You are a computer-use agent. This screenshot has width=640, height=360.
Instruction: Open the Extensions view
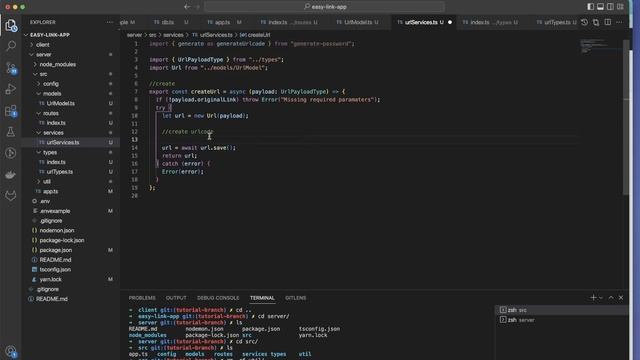pyautogui.click(x=11, y=111)
